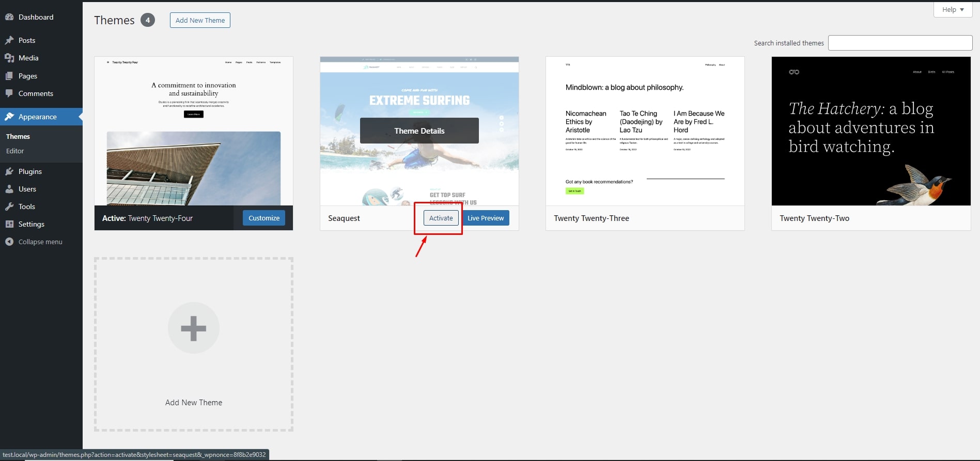Click the Plugins plug icon
980x461 pixels.
(9, 171)
